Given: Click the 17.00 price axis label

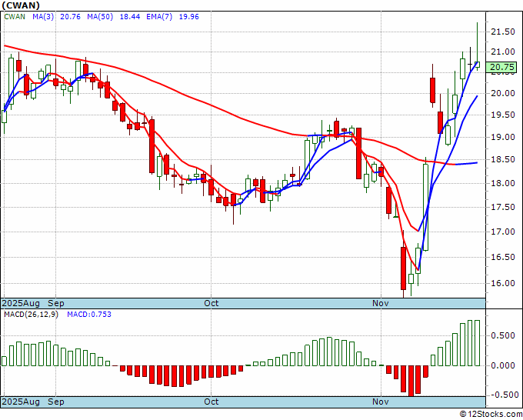Looking at the screenshot, I should [503, 232].
